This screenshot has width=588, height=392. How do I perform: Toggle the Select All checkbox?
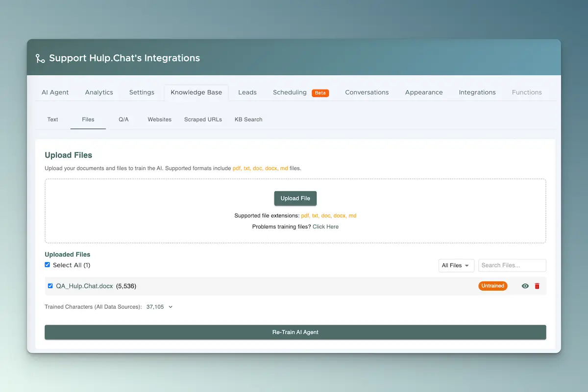[x=48, y=265]
